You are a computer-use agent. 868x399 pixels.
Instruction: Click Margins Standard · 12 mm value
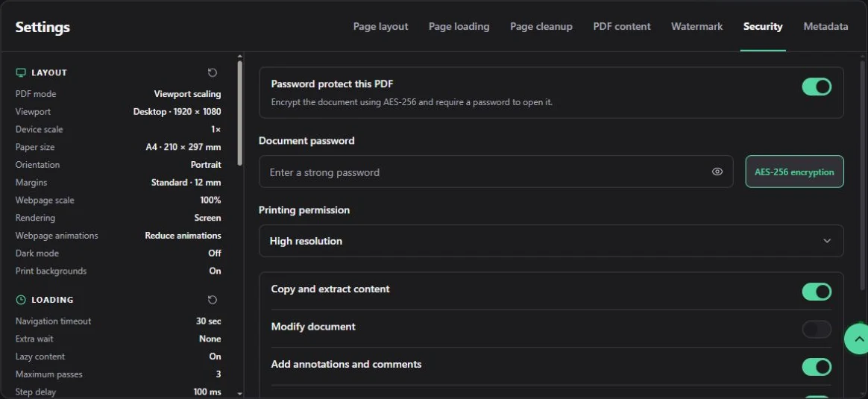pyautogui.click(x=186, y=183)
